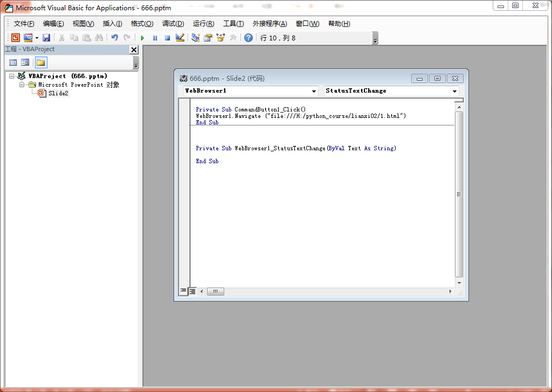Click the Undo arrow icon
552x392 pixels.
[114, 38]
